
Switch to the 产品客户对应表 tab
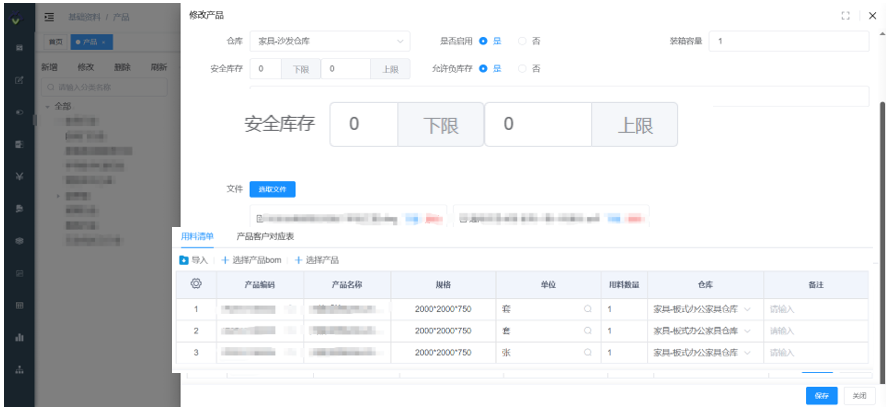click(x=265, y=237)
